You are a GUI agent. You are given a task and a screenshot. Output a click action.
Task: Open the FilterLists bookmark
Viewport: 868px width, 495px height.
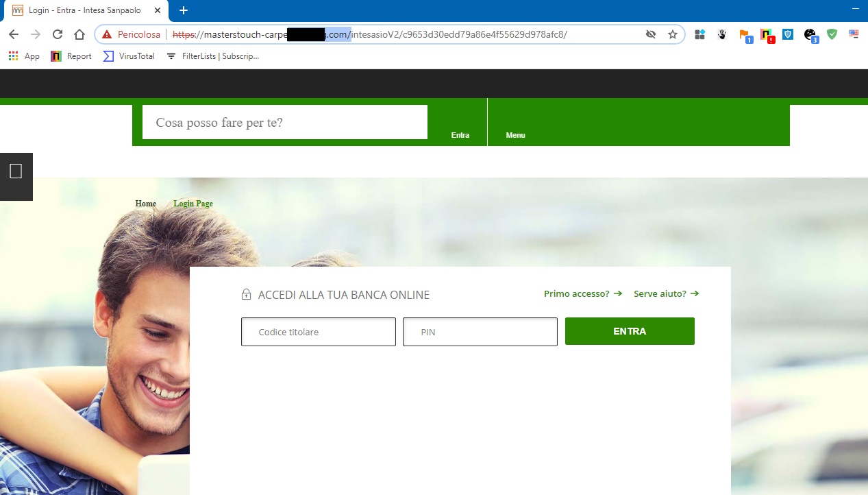[213, 56]
